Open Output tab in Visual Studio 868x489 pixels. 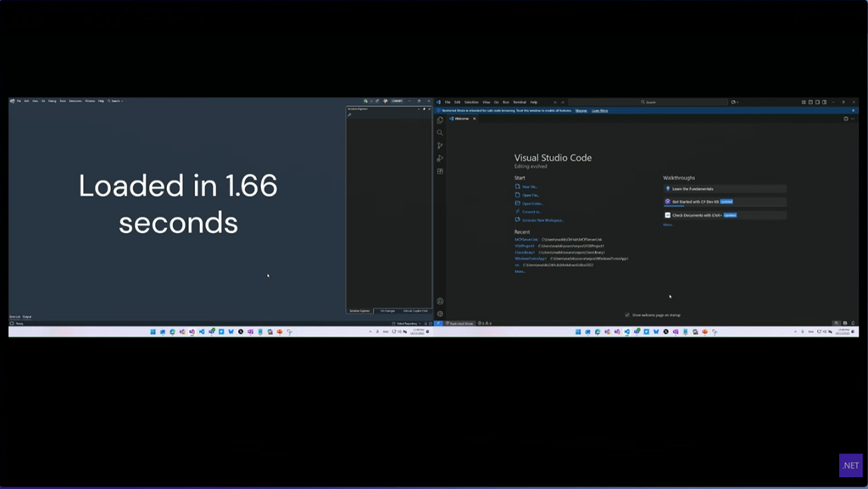(27, 317)
